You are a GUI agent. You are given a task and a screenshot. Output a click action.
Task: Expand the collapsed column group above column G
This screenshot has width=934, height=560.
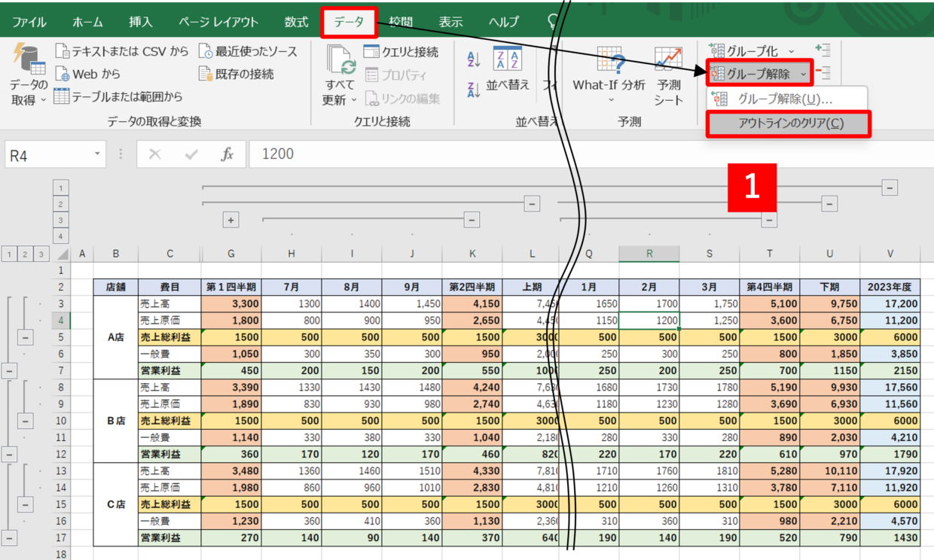point(231,220)
